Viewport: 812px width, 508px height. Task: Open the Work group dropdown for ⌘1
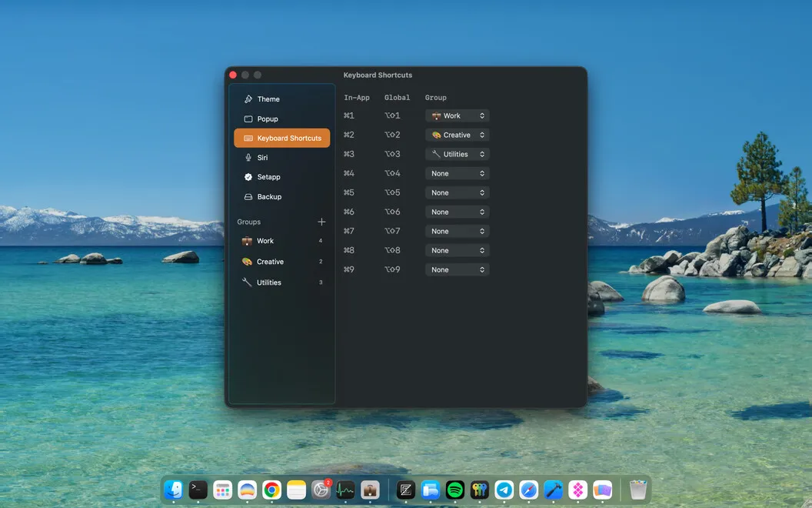(x=458, y=115)
